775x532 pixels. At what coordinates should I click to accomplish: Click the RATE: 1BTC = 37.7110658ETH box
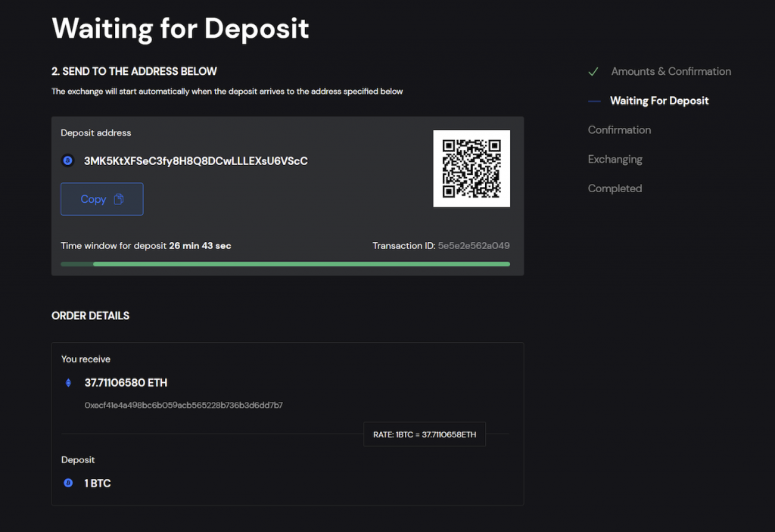pyautogui.click(x=425, y=434)
